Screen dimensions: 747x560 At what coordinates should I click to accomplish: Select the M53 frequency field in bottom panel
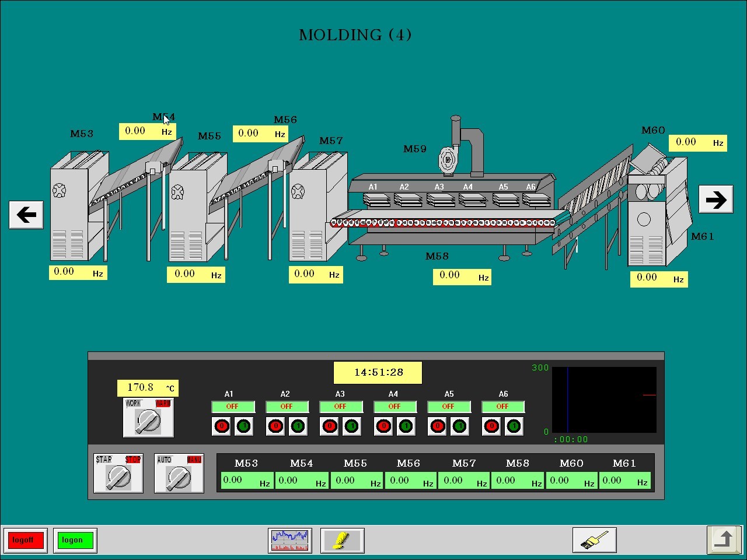[x=246, y=481]
